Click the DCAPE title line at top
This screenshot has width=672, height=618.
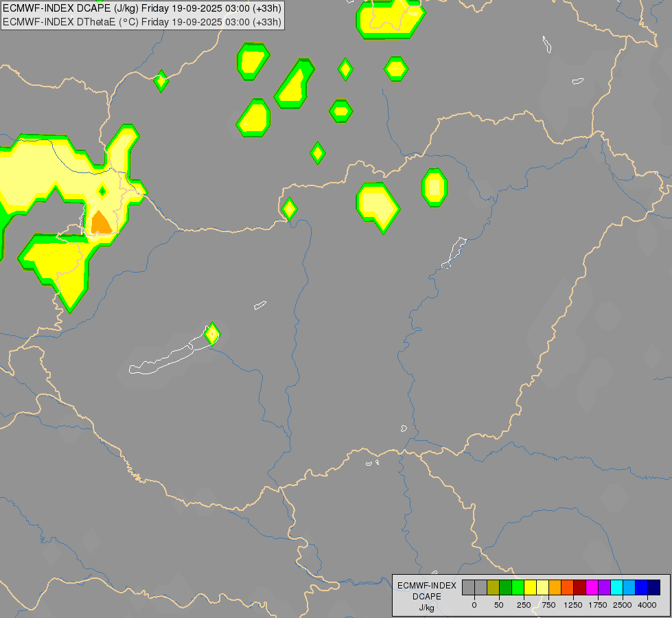pyautogui.click(x=142, y=8)
